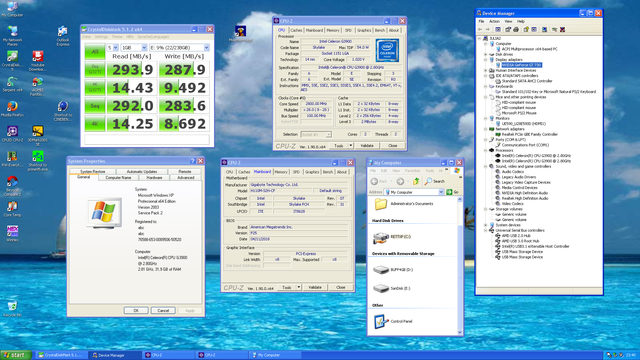Open View menu in Device Manager
This screenshot has height=360, width=640.
[508, 21]
